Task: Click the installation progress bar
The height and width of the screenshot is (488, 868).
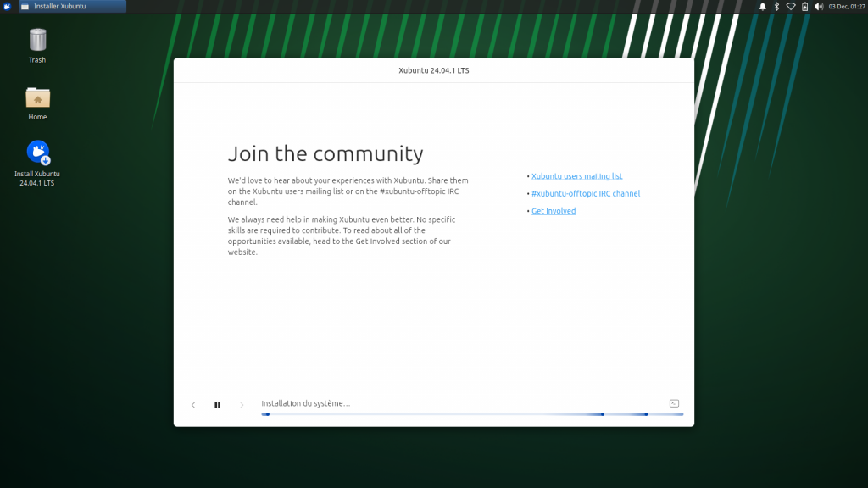Action: 472,414
